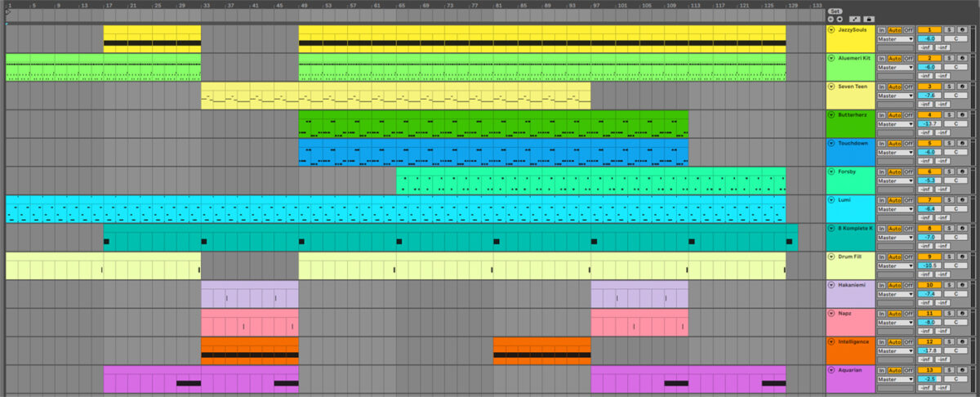Arm the Seven Teen track for recording

(963, 86)
